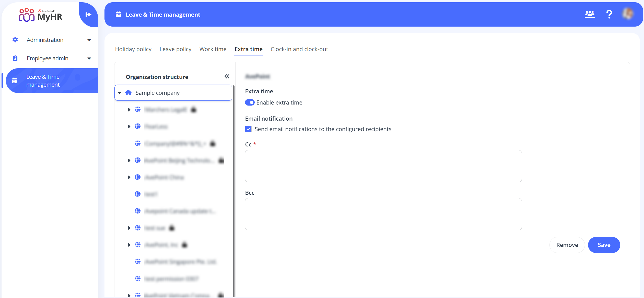Collapse the Sample company tree node
The width and height of the screenshot is (644, 298).
point(120,93)
